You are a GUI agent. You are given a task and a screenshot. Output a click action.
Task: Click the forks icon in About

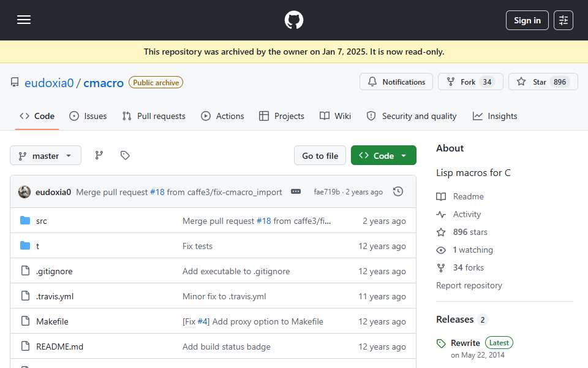tap(441, 268)
